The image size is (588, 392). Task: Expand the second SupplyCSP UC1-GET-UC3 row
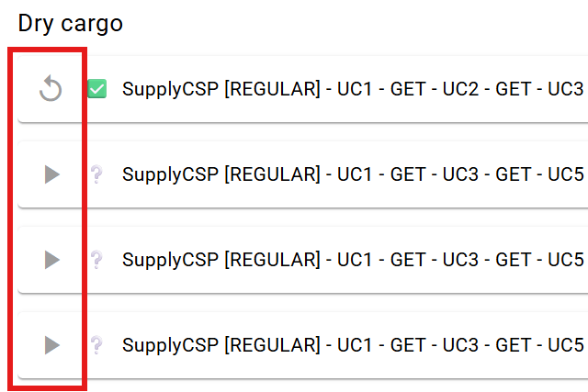coord(303,174)
